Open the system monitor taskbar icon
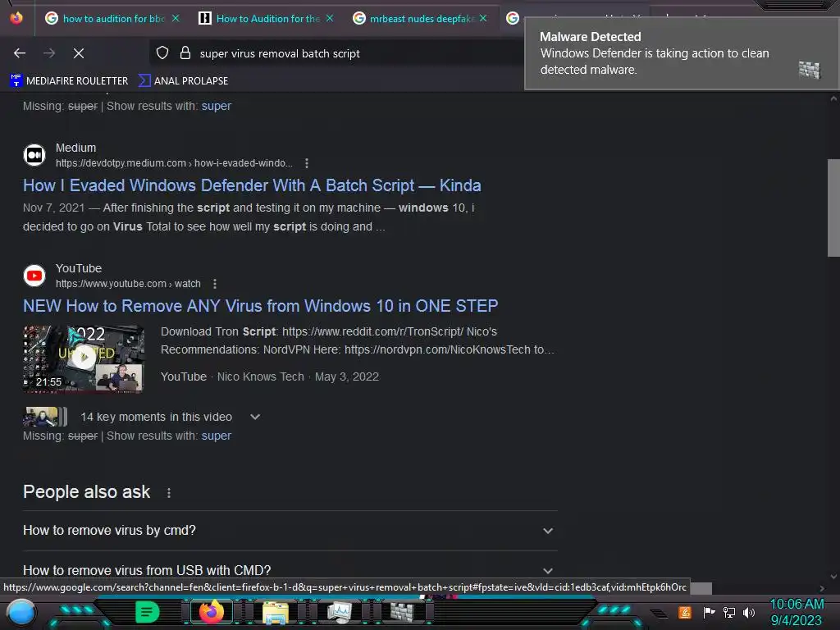This screenshot has height=630, width=840. point(340,612)
